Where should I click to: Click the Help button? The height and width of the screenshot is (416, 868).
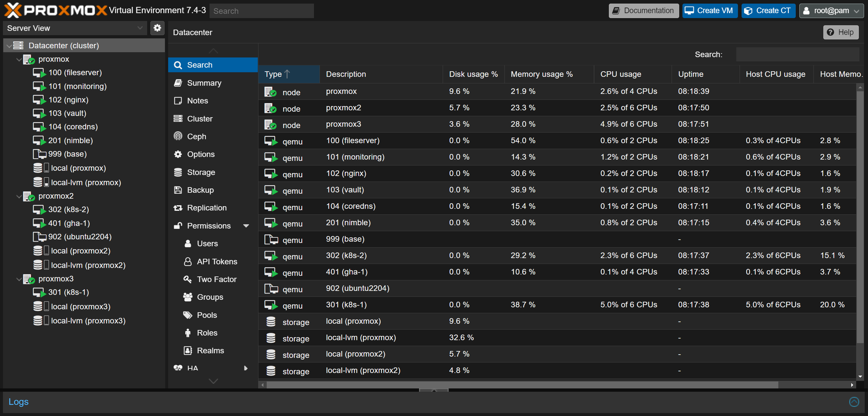tap(841, 32)
